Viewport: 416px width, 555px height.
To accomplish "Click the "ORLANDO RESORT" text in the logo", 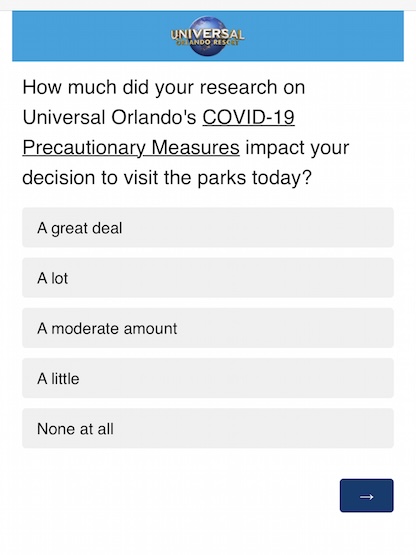I will (207, 42).
